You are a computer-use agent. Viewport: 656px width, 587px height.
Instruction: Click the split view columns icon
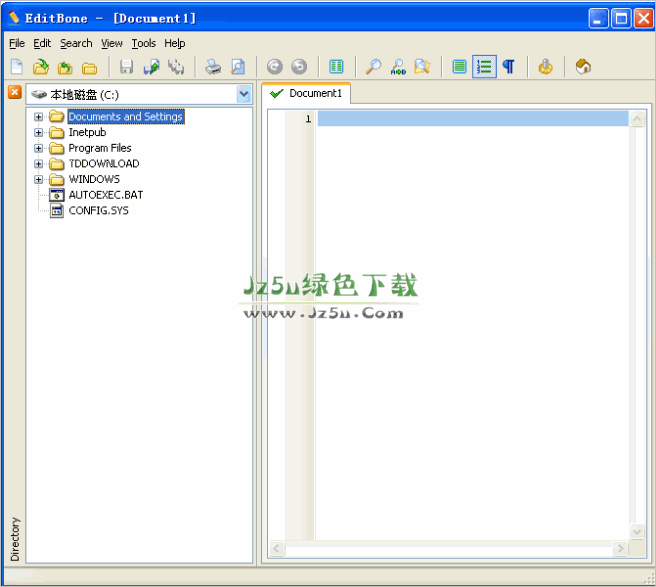[336, 67]
